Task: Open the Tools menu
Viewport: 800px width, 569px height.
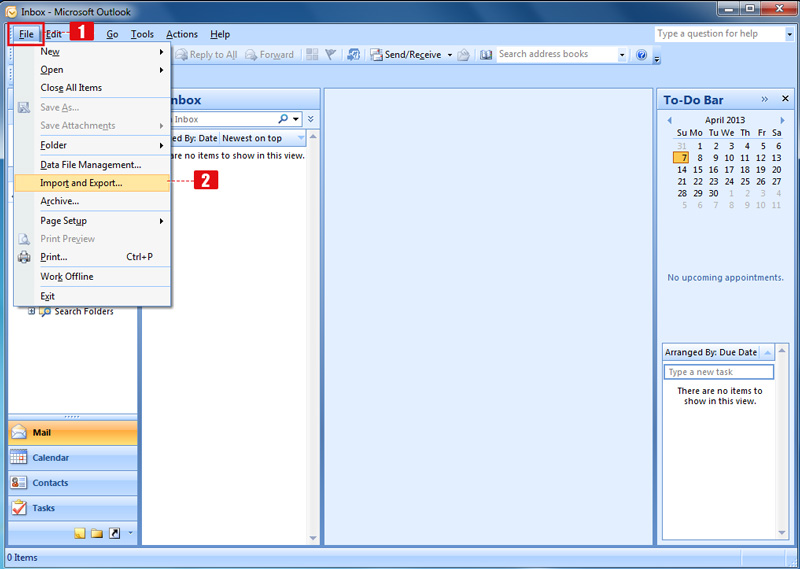Action: click(142, 34)
